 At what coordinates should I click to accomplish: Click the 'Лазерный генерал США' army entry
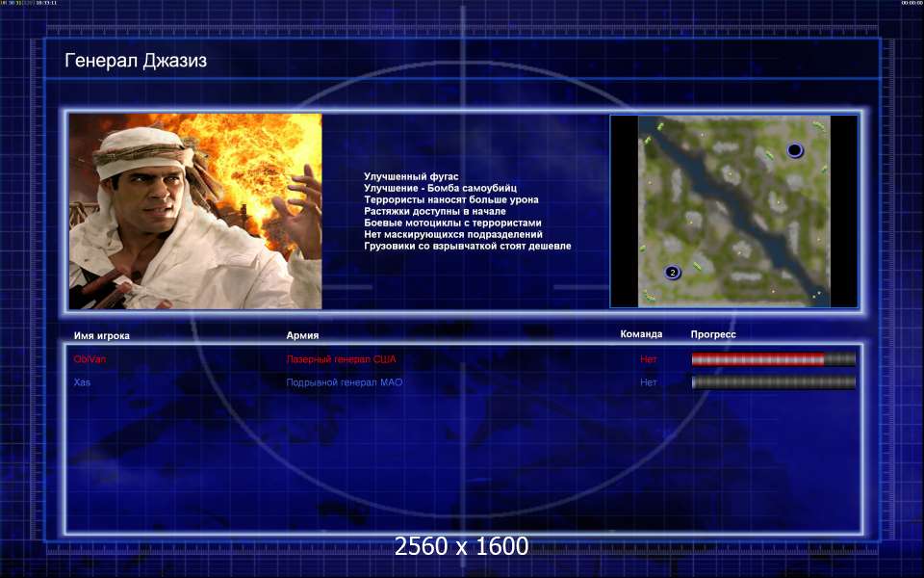click(x=341, y=359)
